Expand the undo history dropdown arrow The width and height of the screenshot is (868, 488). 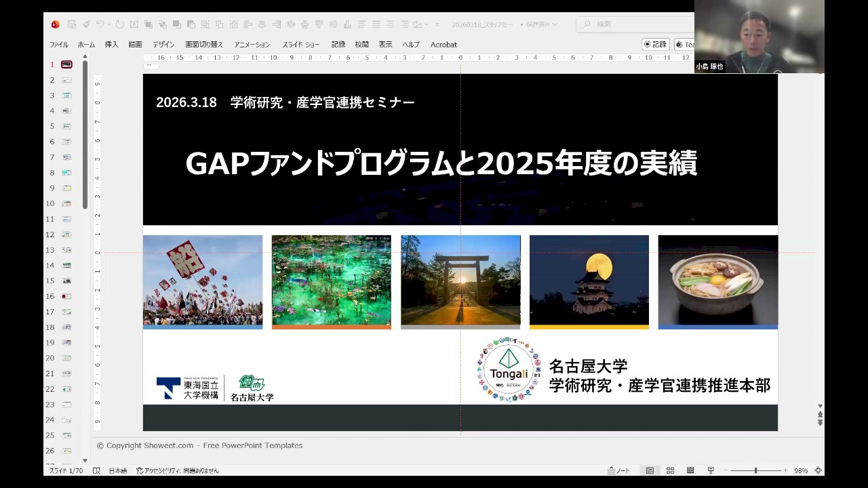click(108, 24)
